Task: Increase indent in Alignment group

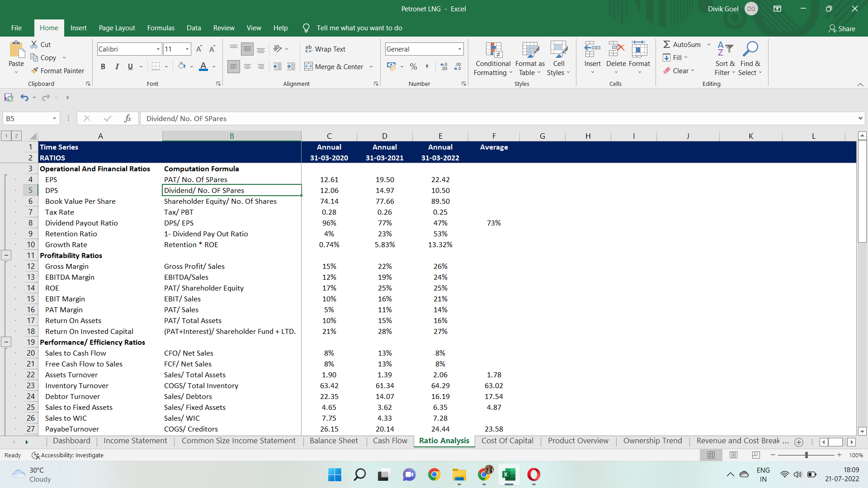Action: pyautogui.click(x=291, y=66)
